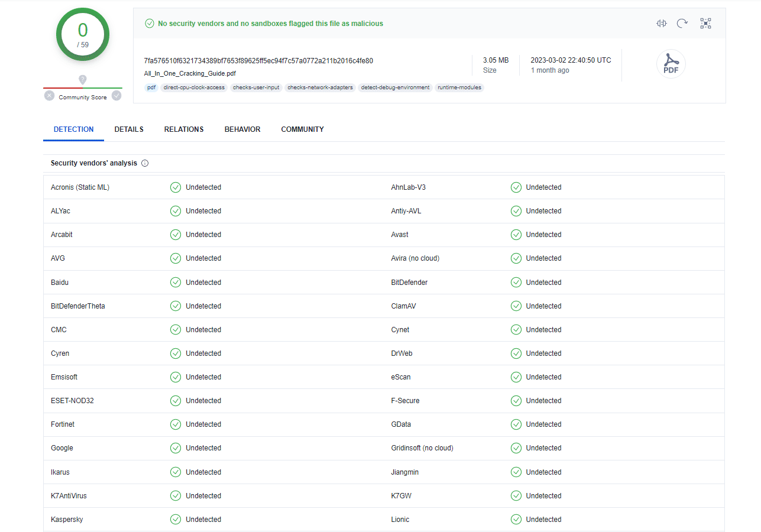The width and height of the screenshot is (761, 532).
Task: Click the Avira (no cloud) vendor name
Action: 415,258
